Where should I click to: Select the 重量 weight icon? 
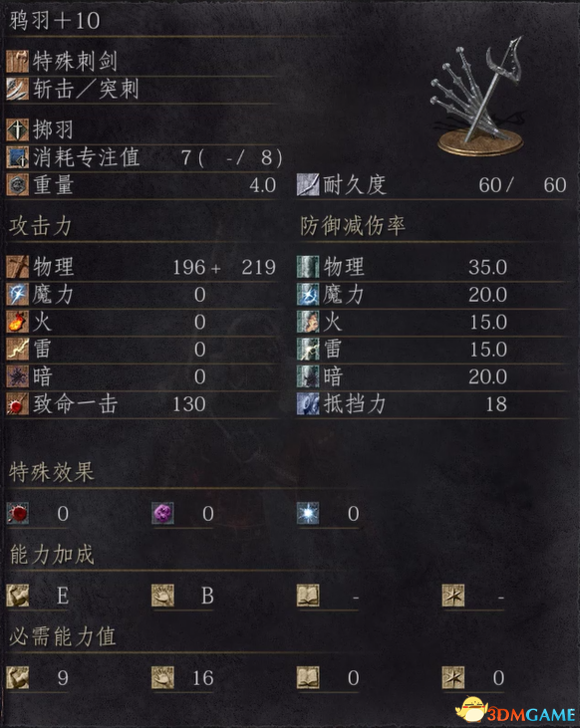tap(18, 184)
